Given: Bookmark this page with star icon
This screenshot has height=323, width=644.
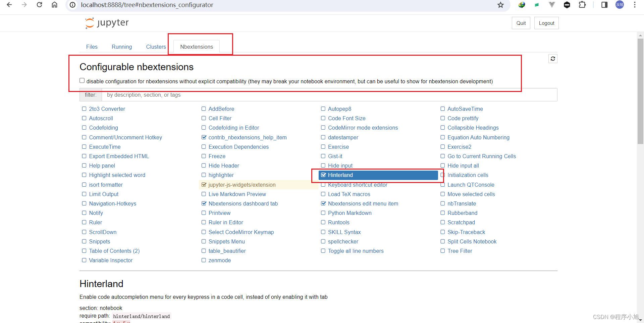Looking at the screenshot, I should pyautogui.click(x=500, y=5).
